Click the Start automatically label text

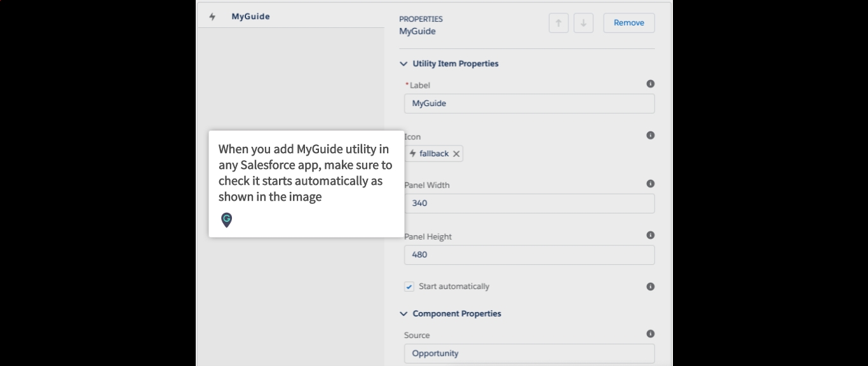(454, 287)
